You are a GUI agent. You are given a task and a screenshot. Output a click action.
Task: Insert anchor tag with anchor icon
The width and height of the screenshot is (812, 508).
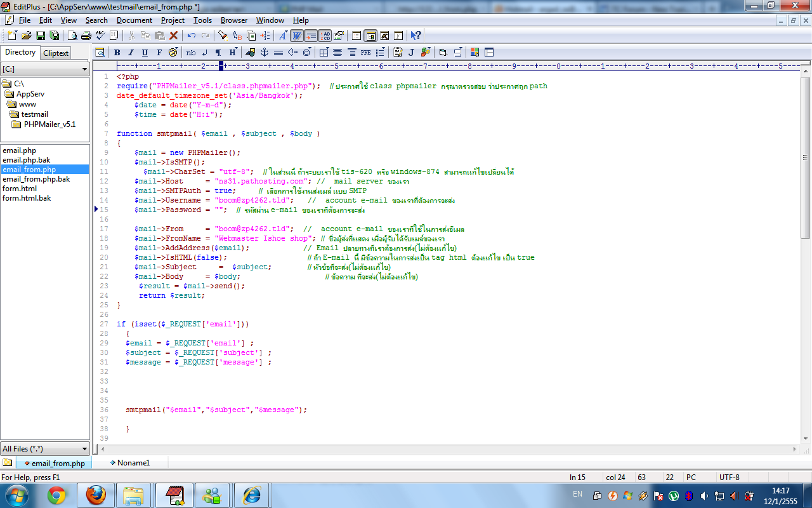pyautogui.click(x=265, y=52)
